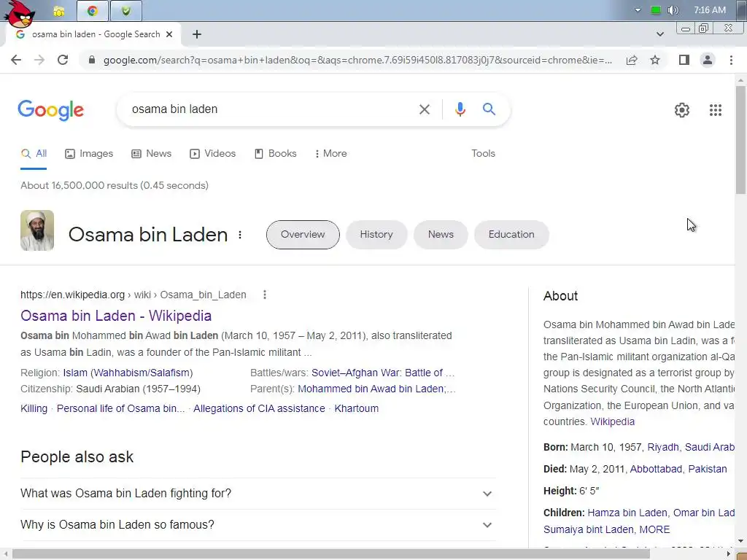Open Sumaiya bint Laden link
The width and height of the screenshot is (747, 560).
pos(589,529)
